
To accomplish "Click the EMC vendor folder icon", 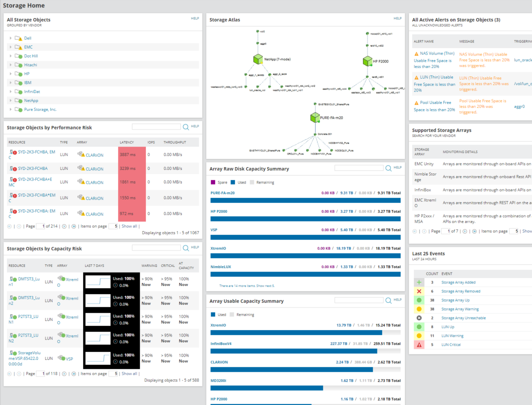I will point(18,47).
